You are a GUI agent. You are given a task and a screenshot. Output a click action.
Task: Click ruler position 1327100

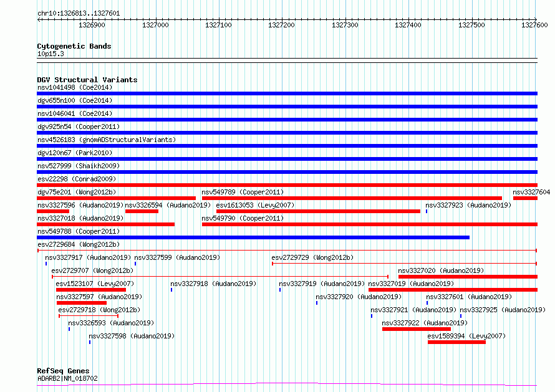218,25
